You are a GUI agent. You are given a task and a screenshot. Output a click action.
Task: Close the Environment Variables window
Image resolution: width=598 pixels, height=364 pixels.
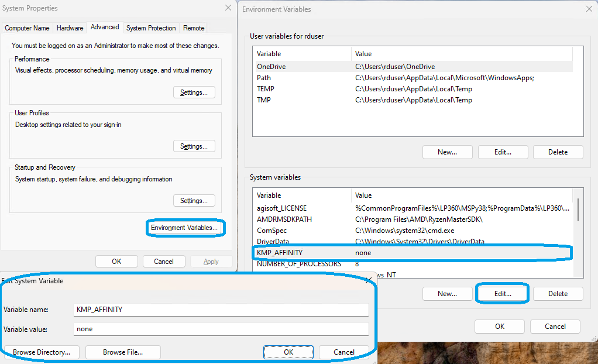tap(589, 9)
